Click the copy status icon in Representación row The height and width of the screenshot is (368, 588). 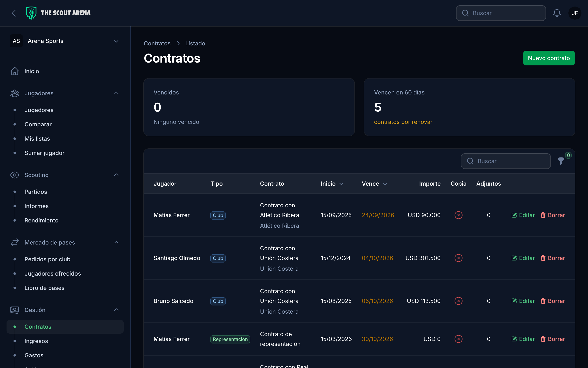[459, 339]
